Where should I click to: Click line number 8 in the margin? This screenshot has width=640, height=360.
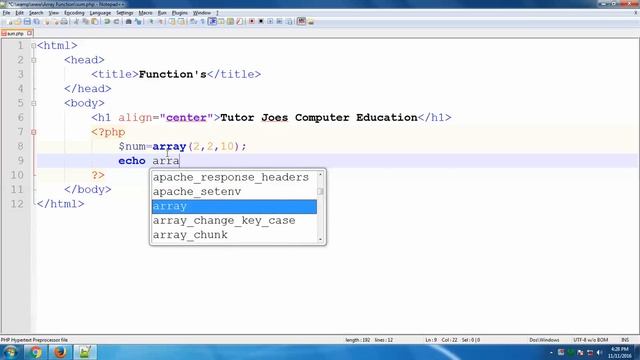point(20,146)
